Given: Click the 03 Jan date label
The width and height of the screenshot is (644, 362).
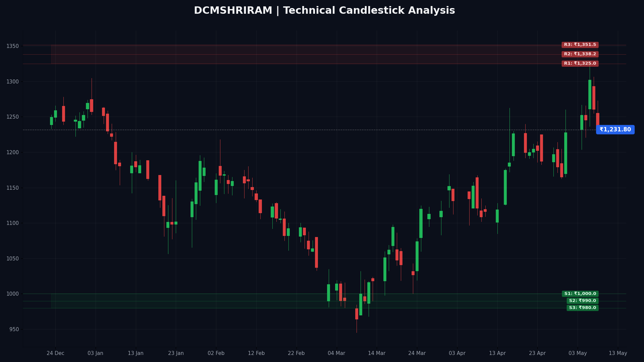Looking at the screenshot, I should pos(96,353).
